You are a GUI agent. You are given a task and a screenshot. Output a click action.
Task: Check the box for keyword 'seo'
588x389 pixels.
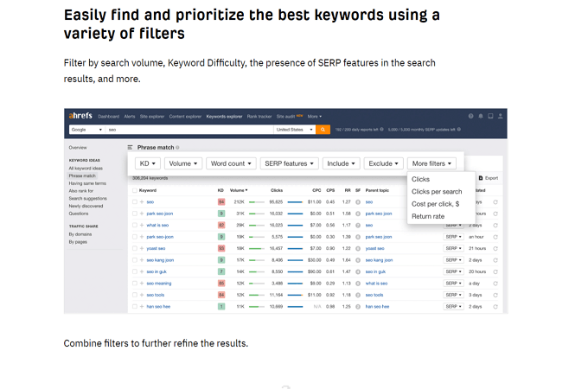(x=135, y=202)
